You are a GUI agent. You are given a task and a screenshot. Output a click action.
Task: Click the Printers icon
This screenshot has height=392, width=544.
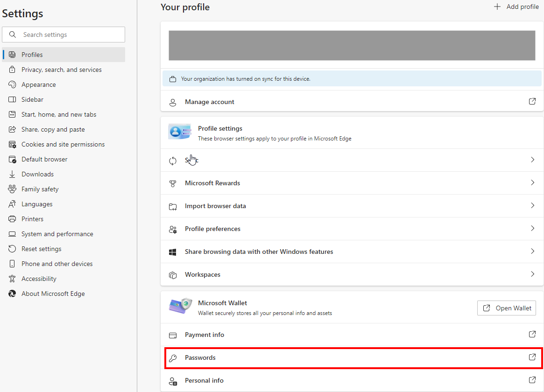(x=12, y=219)
